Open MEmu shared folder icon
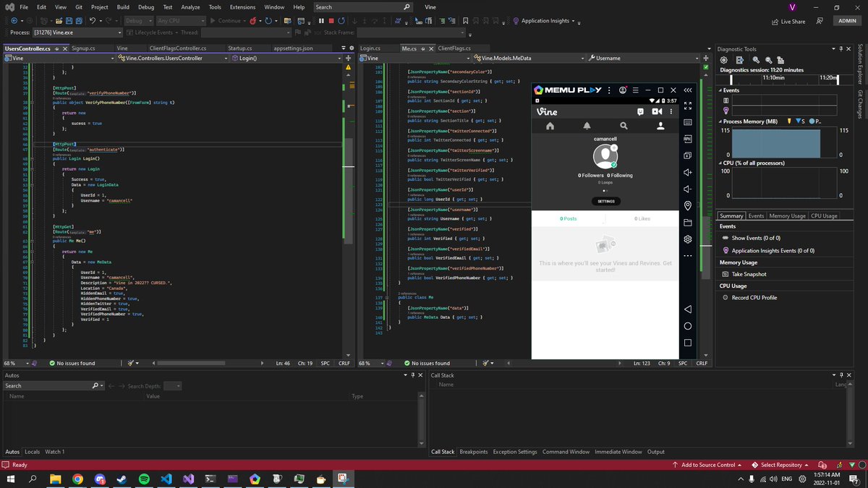Screen dimensions: 868x488 (x=687, y=223)
